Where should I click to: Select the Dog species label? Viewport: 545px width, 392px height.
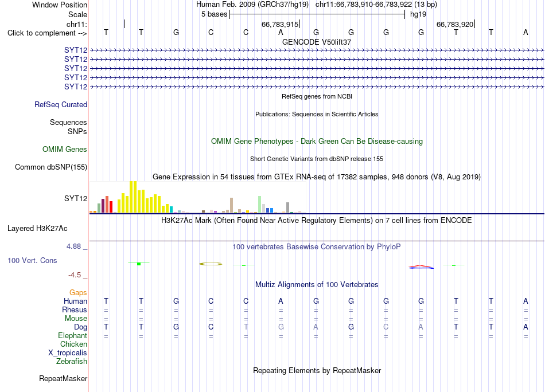[81, 327]
